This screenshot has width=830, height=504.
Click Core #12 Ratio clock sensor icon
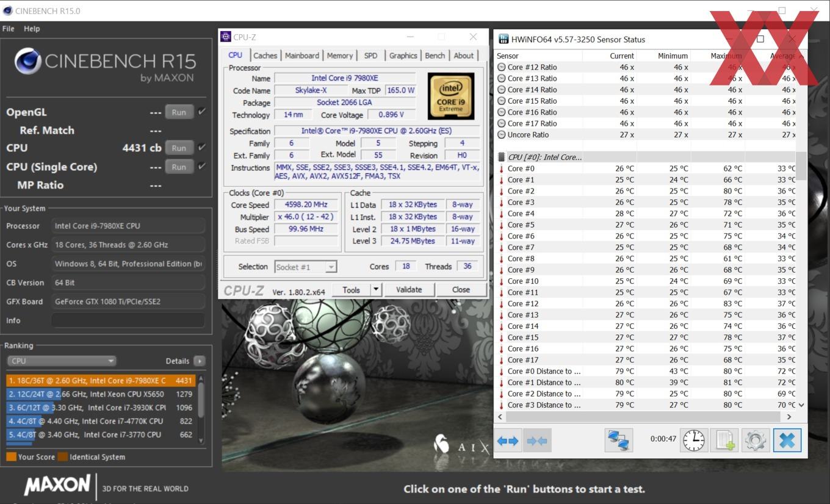(x=502, y=67)
